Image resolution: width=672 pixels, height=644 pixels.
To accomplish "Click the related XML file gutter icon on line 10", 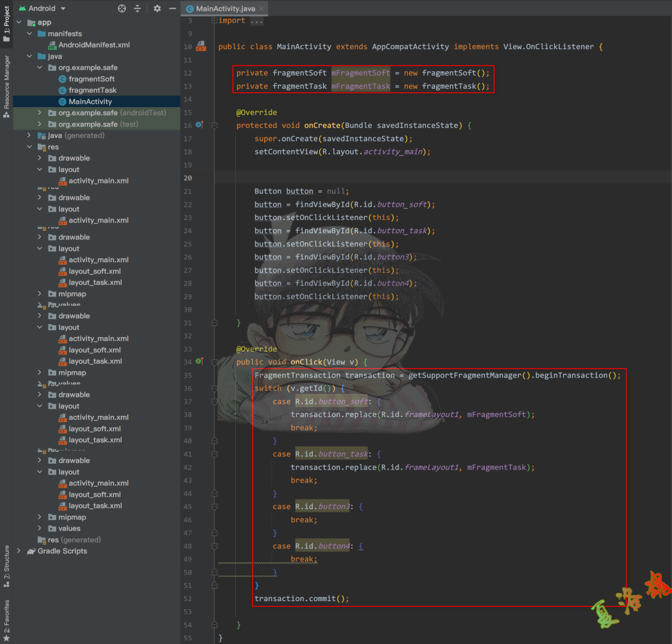I will [x=200, y=47].
